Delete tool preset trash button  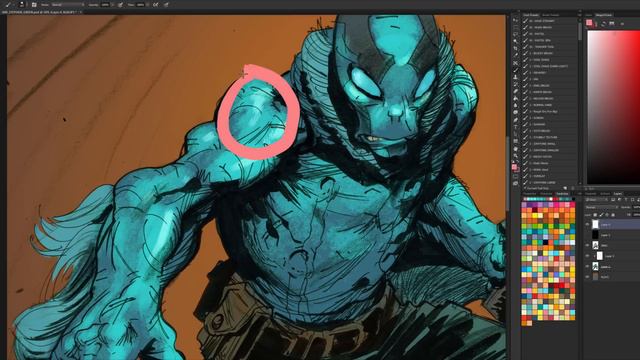click(x=573, y=188)
